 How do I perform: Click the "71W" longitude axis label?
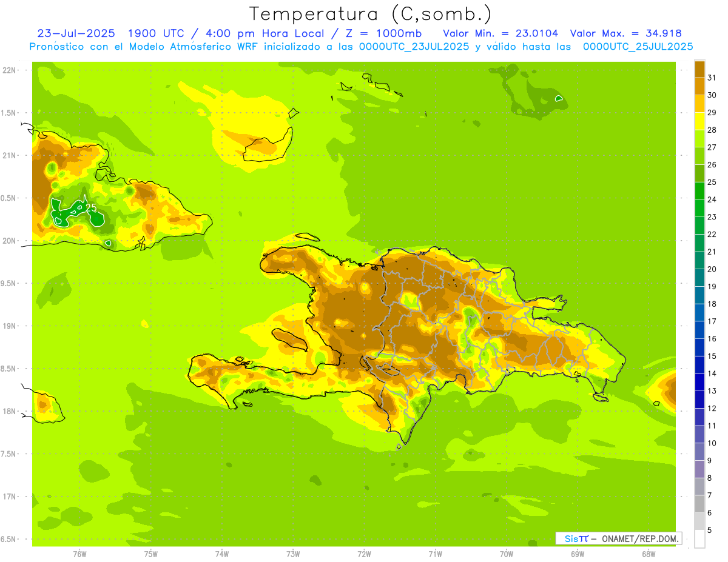coord(435,553)
